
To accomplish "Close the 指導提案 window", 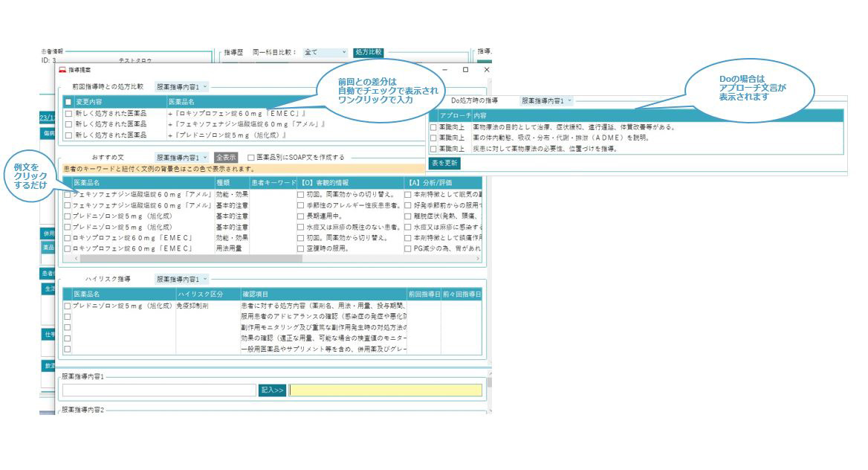I will 487,69.
